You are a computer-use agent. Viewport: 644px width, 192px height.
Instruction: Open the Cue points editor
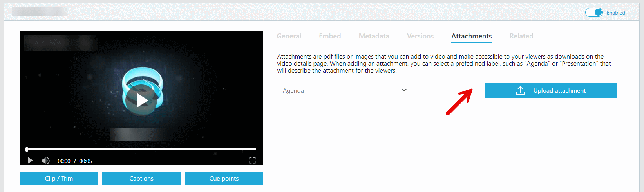224,178
